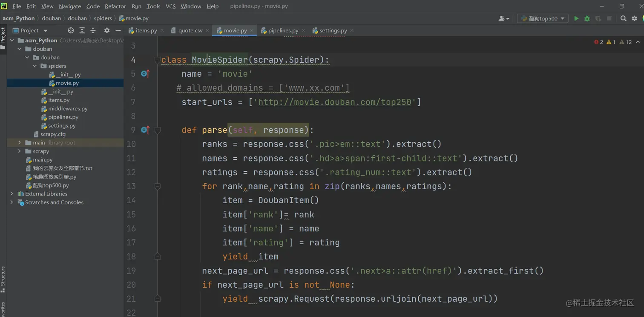Click the Expand All icon in Project panel
Image resolution: width=644 pixels, height=317 pixels.
(82, 30)
